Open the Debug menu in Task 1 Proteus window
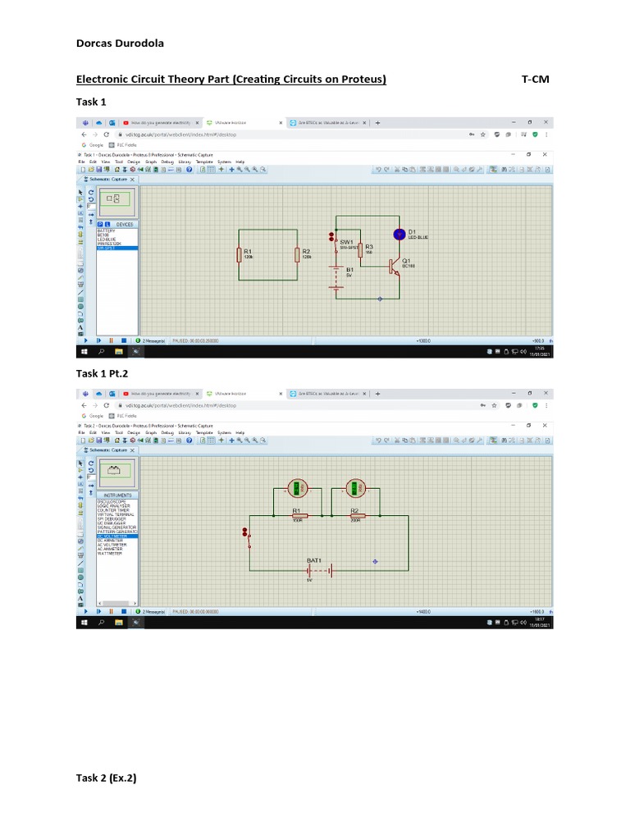Viewport: 630px width, 840px height. [x=167, y=162]
